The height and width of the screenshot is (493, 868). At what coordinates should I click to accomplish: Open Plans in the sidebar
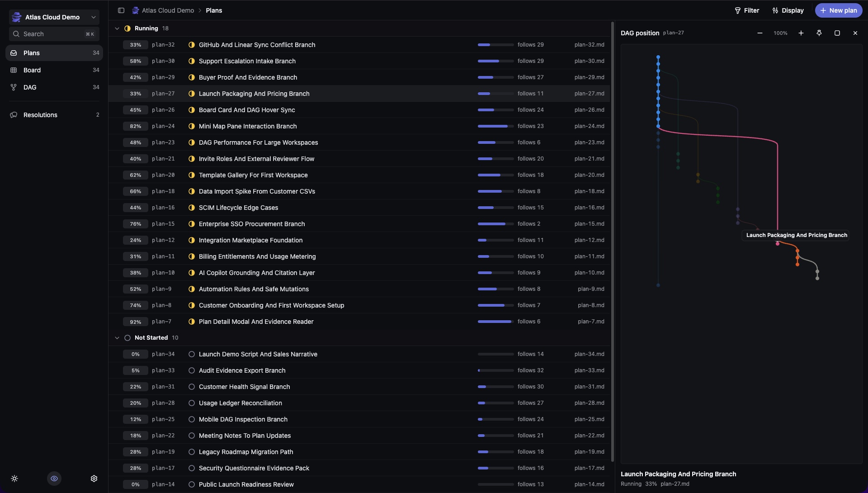pyautogui.click(x=54, y=53)
